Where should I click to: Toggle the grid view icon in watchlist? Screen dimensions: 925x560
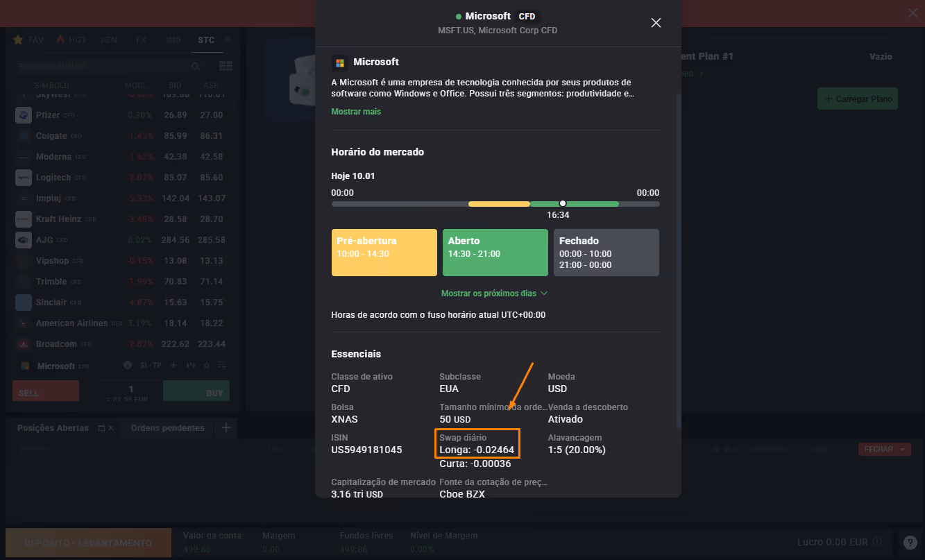[x=226, y=66]
